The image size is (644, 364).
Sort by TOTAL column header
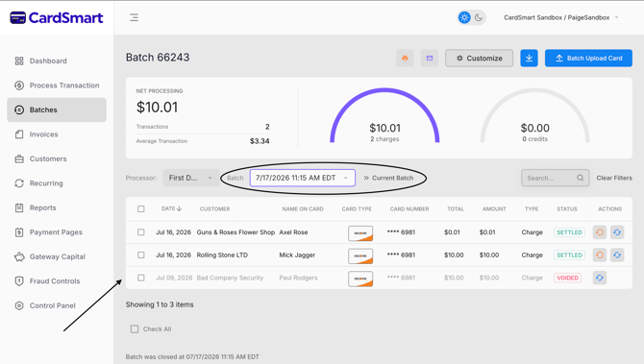pos(456,208)
